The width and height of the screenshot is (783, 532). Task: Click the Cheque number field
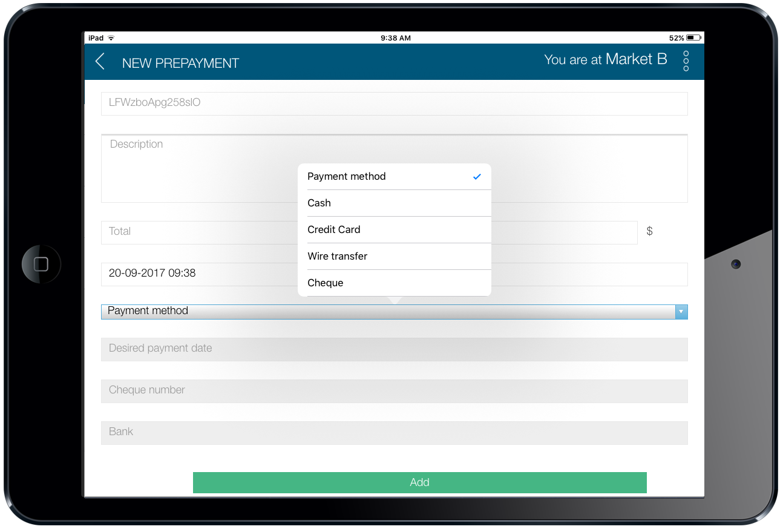395,391
